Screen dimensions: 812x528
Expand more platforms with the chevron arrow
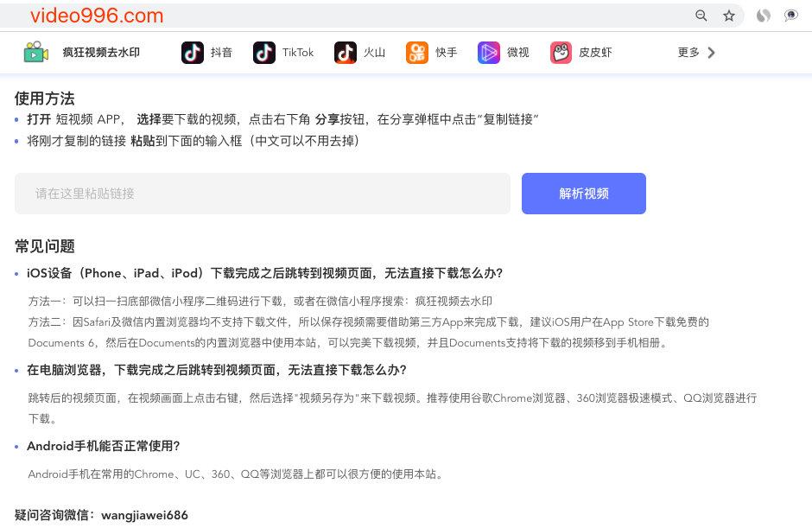coord(712,53)
